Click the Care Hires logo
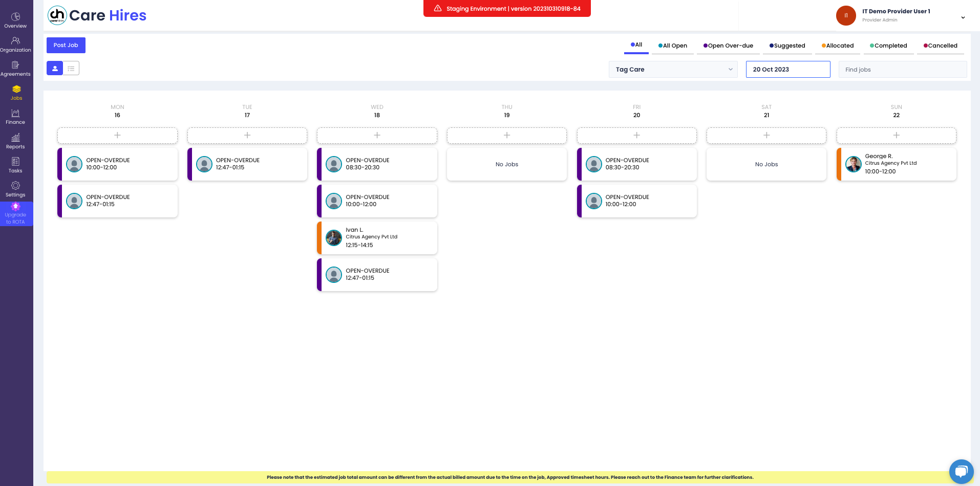Viewport: 980px width, 486px height. tap(97, 15)
